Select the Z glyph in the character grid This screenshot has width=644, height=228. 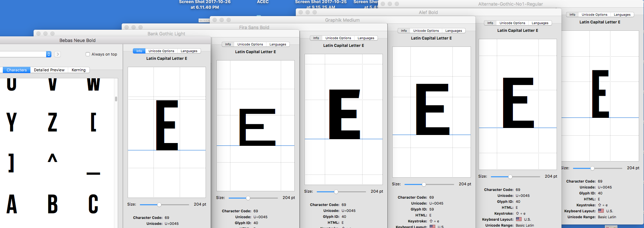tap(52, 122)
